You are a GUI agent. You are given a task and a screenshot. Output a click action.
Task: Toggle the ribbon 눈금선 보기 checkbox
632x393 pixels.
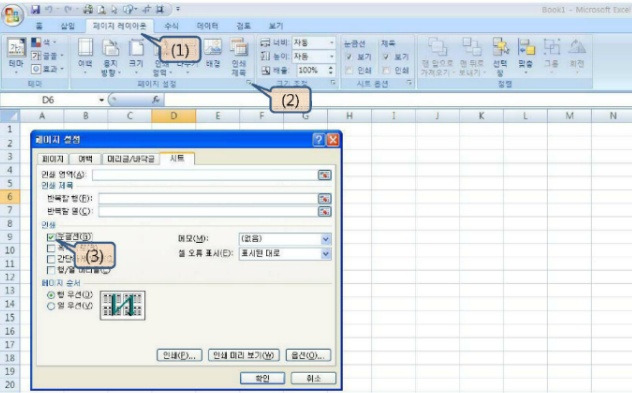(x=349, y=57)
